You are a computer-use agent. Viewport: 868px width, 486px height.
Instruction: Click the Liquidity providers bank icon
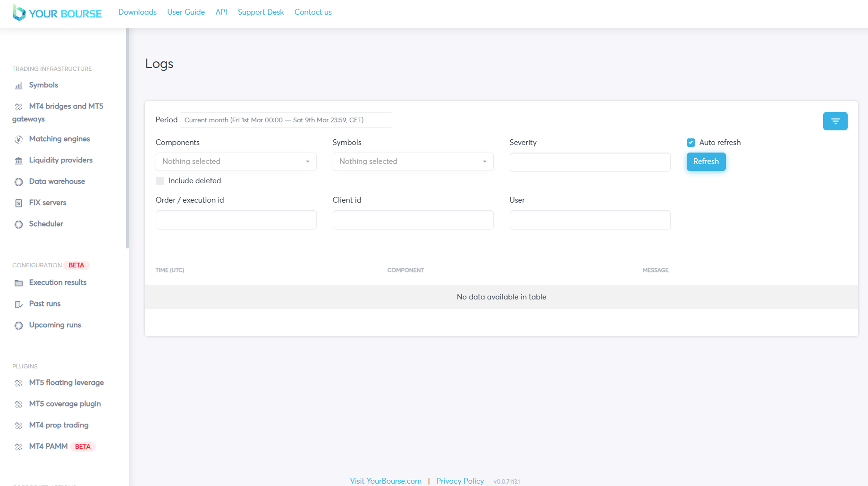pos(18,161)
